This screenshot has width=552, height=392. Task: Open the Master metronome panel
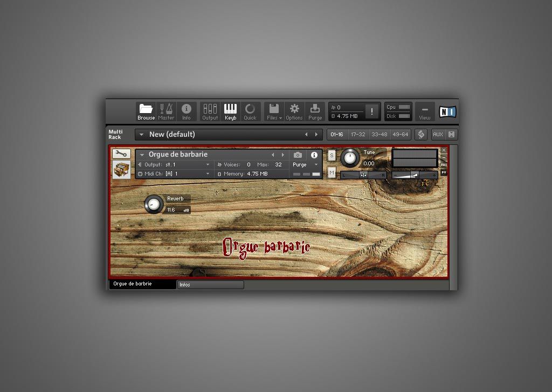[166, 111]
